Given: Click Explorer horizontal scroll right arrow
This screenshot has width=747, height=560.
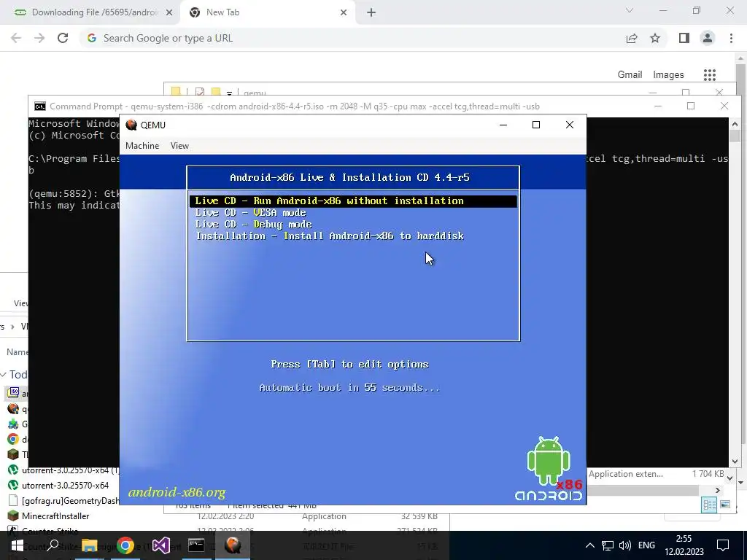Looking at the screenshot, I should pyautogui.click(x=718, y=490).
